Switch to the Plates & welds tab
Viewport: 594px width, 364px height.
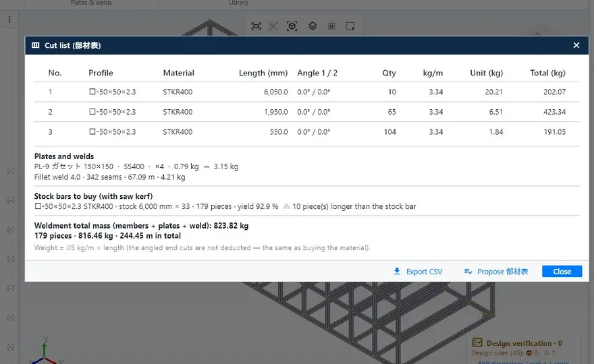(x=91, y=3)
